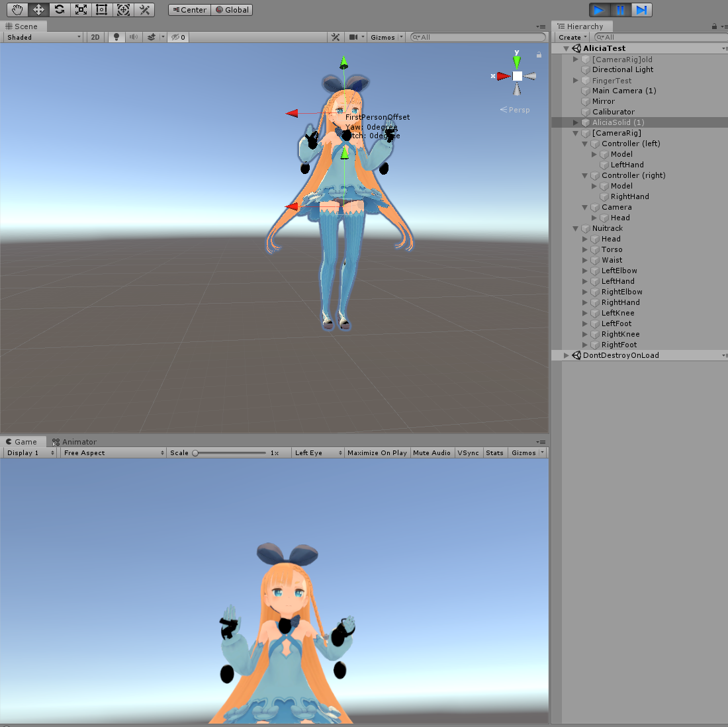Select Directional Light in Hierarchy

coord(623,69)
